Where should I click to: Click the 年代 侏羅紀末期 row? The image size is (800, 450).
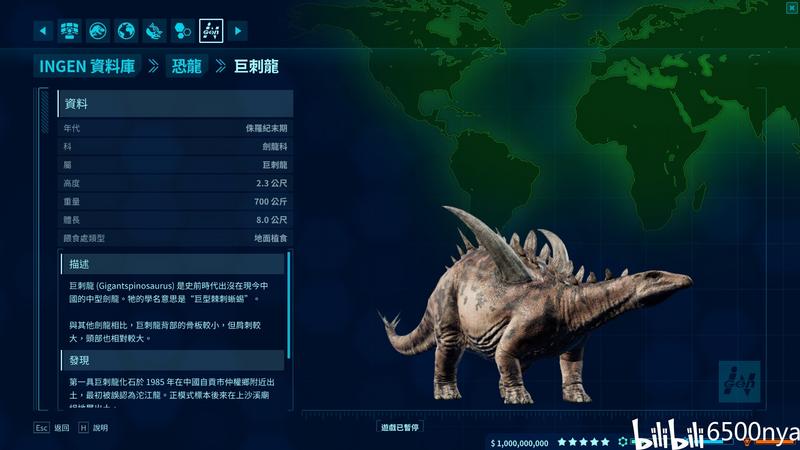[x=175, y=128]
